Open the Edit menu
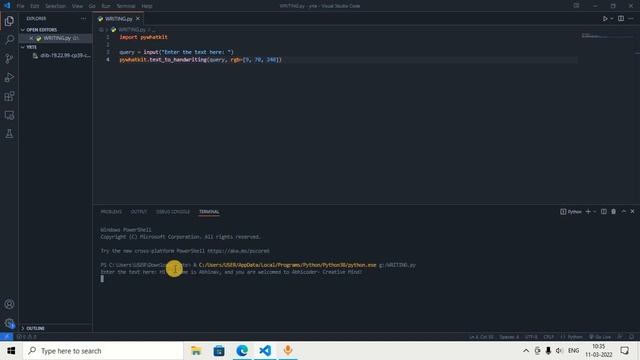The width and height of the screenshot is (640, 360). (35, 6)
